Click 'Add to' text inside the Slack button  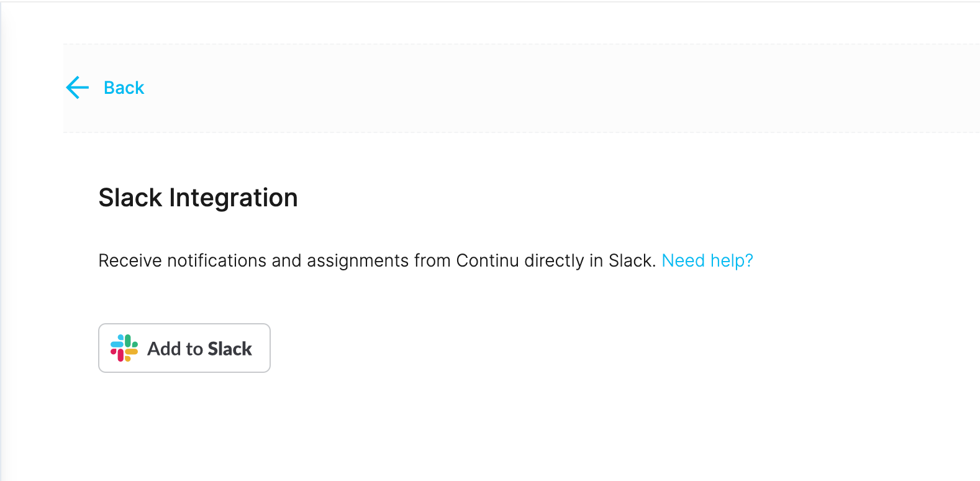point(175,349)
